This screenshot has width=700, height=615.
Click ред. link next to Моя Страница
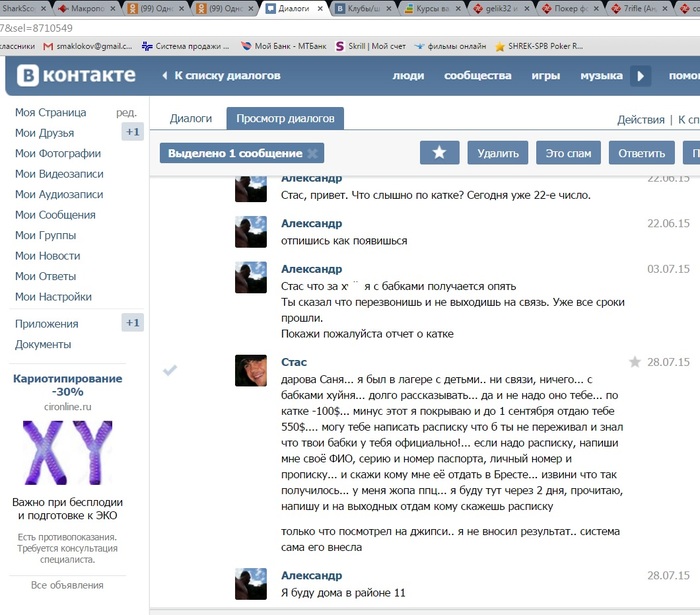(x=126, y=113)
